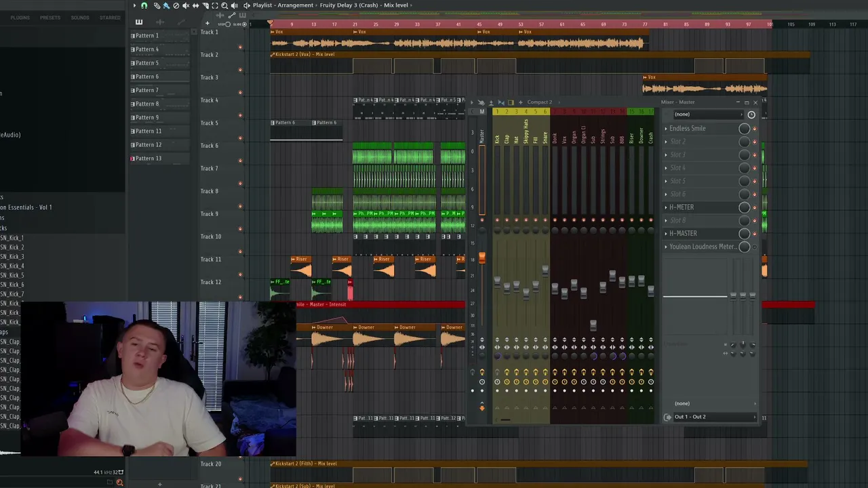Choose the select tool in playlist toolbar
Screen dimensions: 868x488
[215, 5]
